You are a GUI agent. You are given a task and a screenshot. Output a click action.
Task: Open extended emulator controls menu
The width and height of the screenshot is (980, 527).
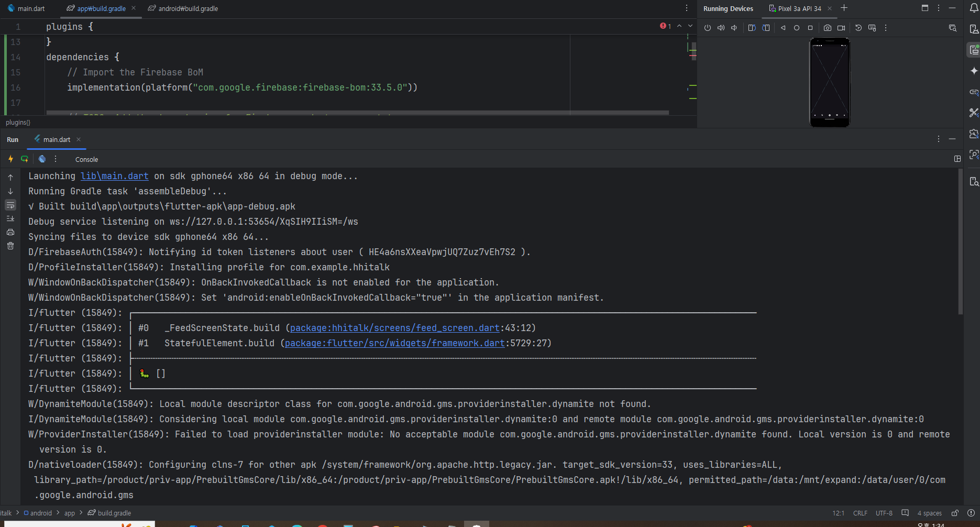[886, 28]
